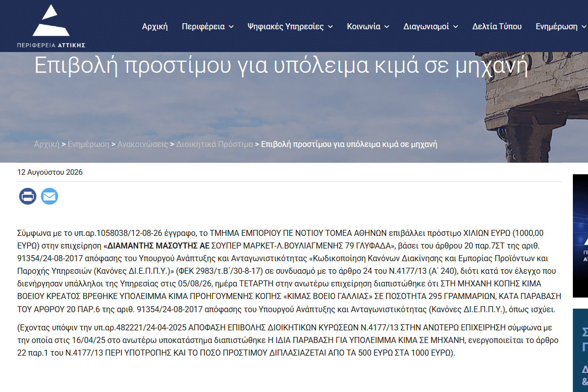Click the page title Επιβολή προστίμου heading
Viewport: 588px width, 392px height.
pyautogui.click(x=281, y=65)
